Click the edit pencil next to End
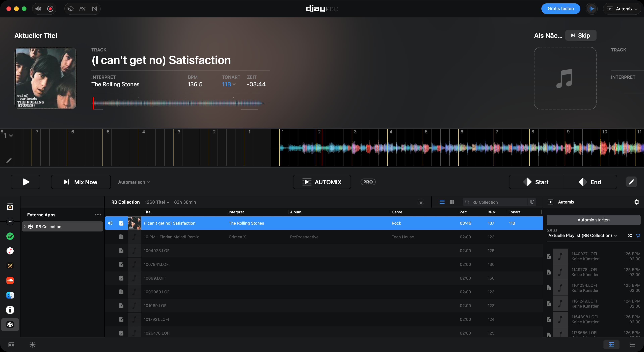 click(x=631, y=182)
